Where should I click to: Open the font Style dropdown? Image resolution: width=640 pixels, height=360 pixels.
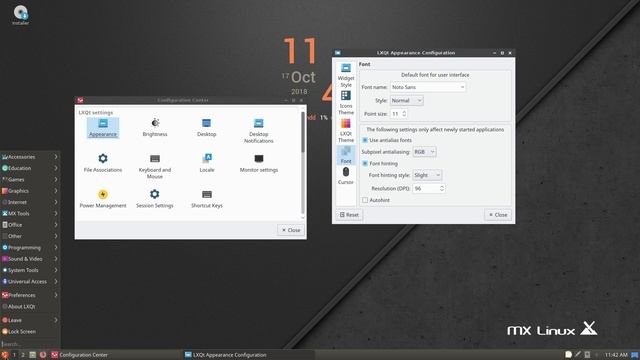click(406, 100)
